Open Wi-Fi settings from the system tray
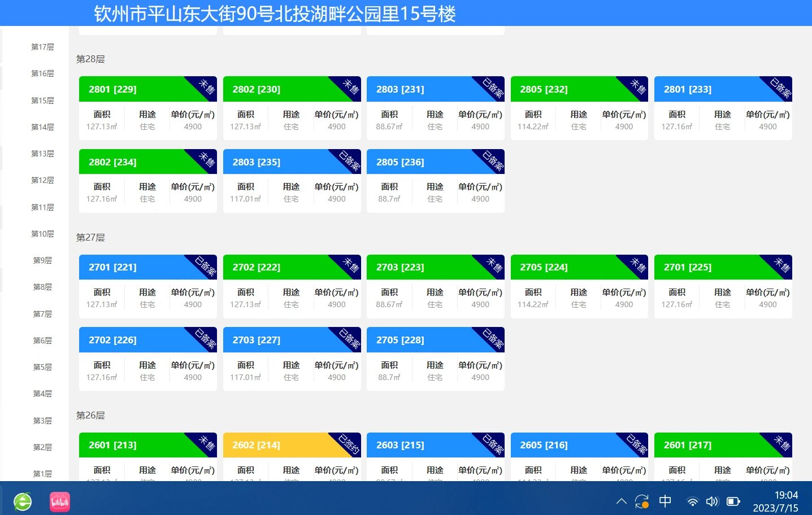The image size is (812, 515). click(x=693, y=501)
